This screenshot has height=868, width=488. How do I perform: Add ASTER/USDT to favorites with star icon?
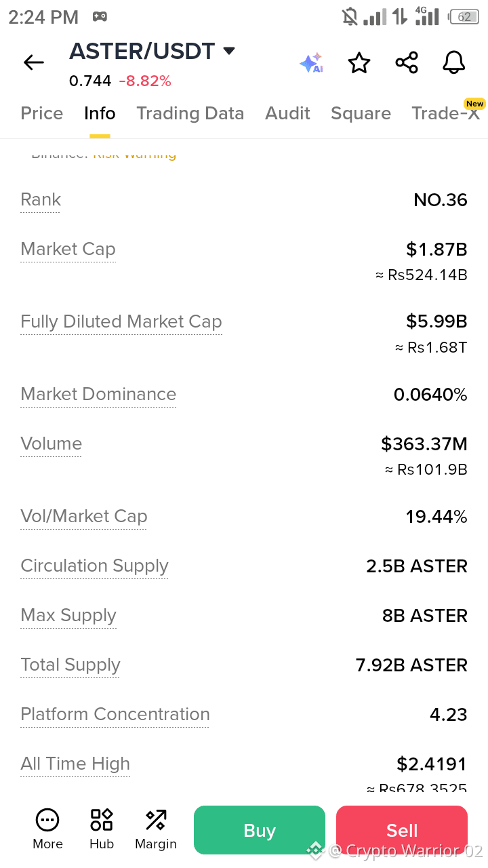click(359, 63)
